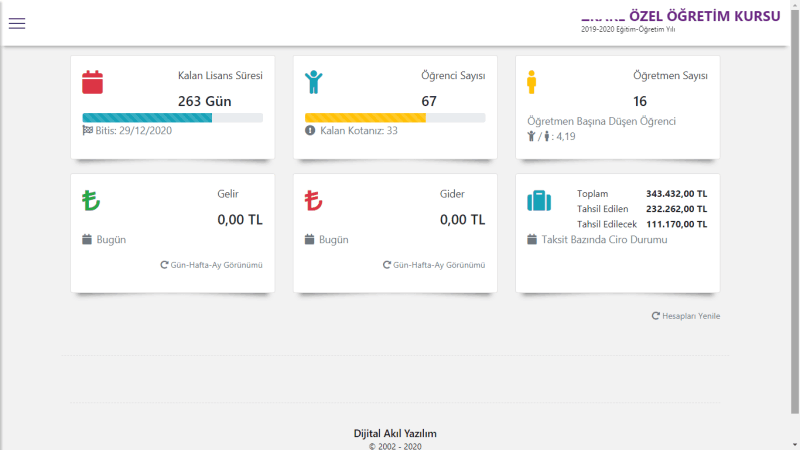Click Hesapları Yenile to refresh accounts
800x450 pixels.
pyautogui.click(x=686, y=316)
